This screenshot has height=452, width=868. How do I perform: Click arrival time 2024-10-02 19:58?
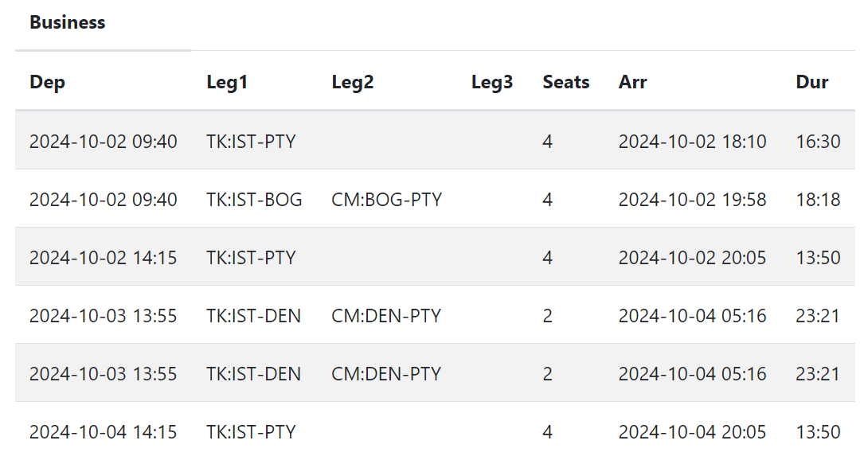692,200
